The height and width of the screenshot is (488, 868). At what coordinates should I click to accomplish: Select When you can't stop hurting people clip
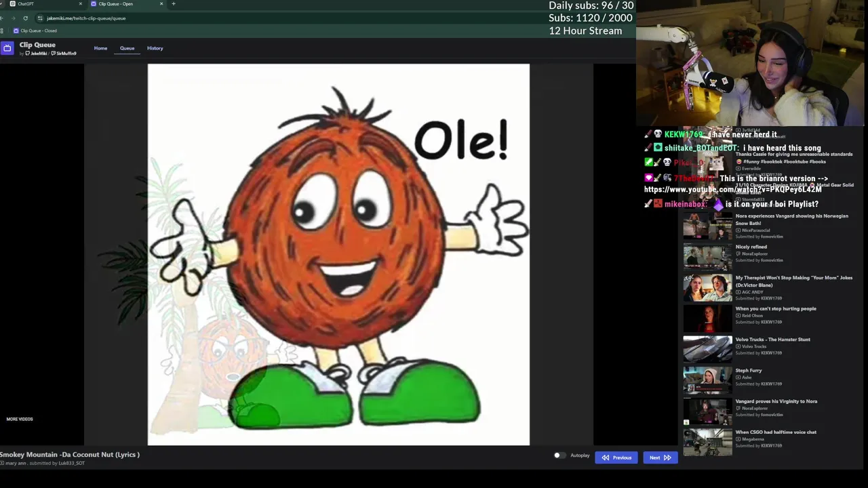coord(776,308)
